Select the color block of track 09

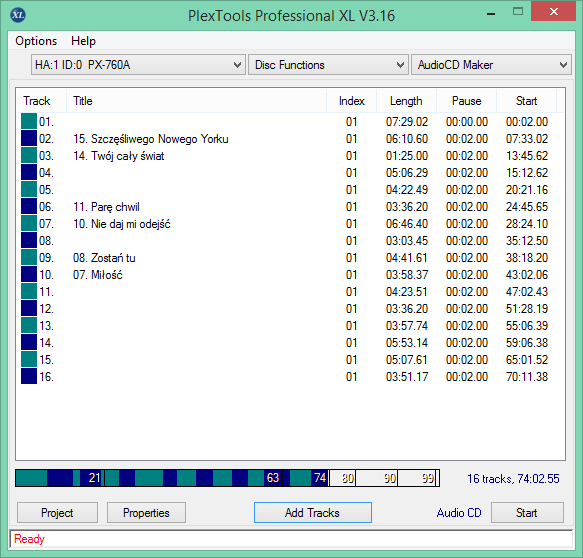[x=29, y=257]
